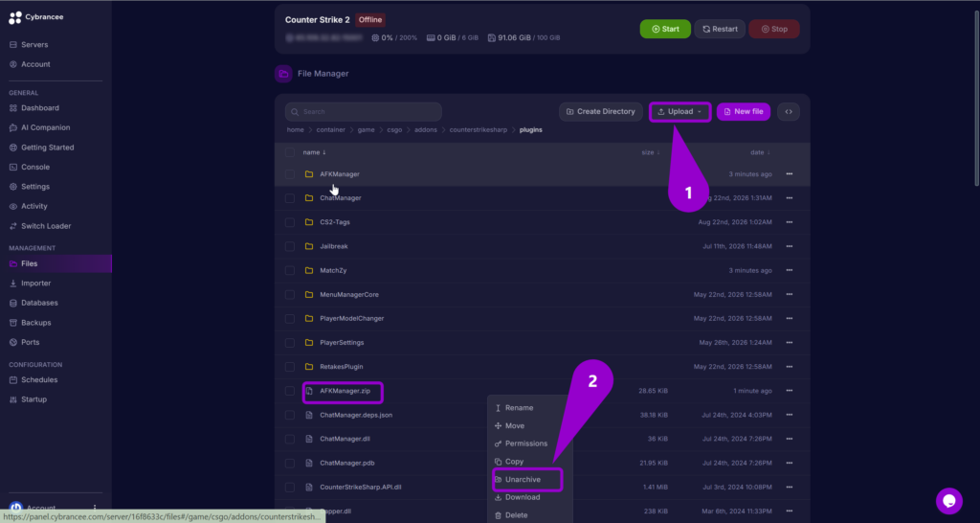Open three-dot menu for AFKManager folder

[790, 174]
